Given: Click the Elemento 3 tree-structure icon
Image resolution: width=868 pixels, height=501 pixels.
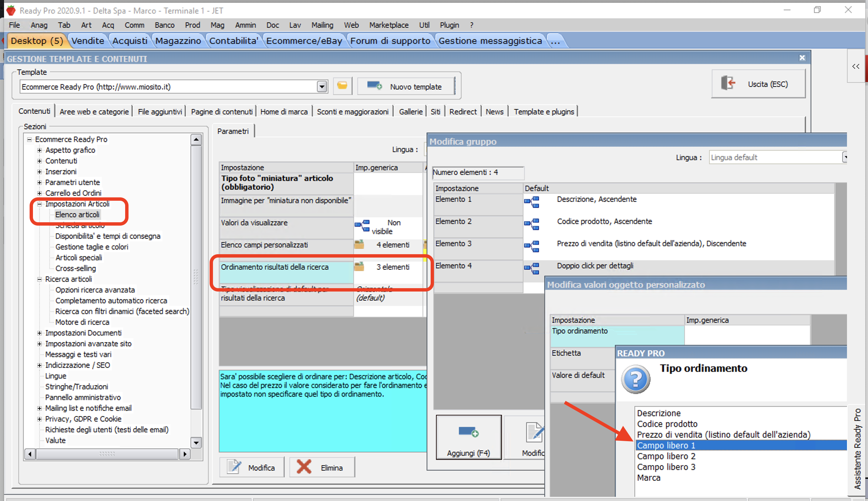Looking at the screenshot, I should click(x=531, y=246).
